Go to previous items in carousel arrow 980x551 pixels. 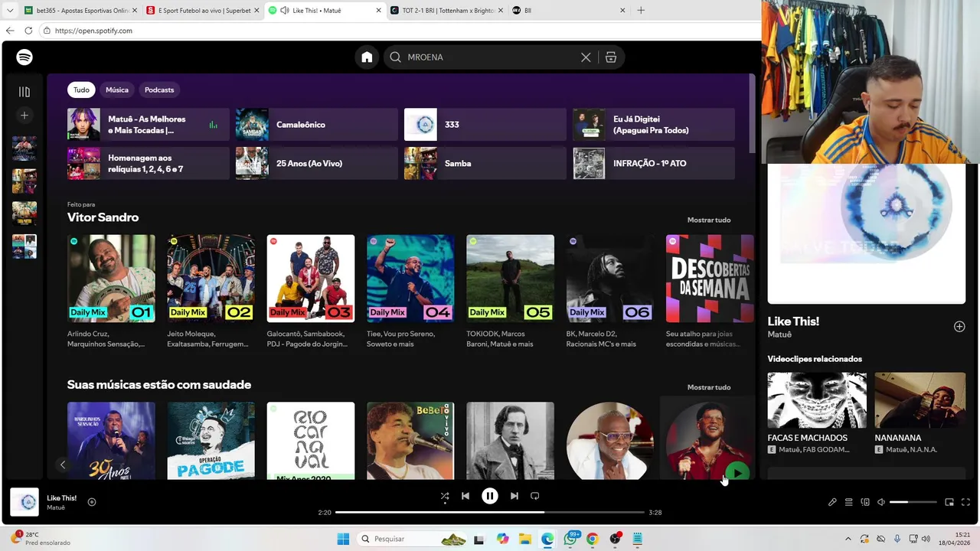(63, 465)
